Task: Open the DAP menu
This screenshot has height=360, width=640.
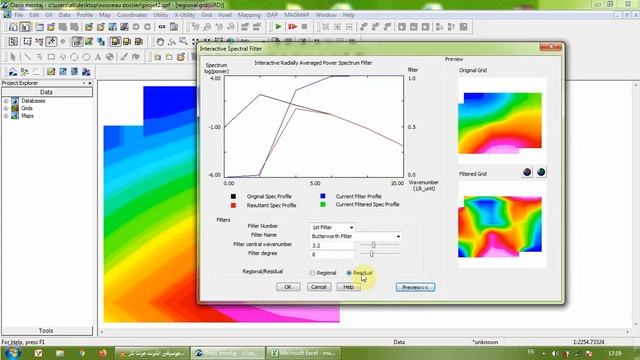Action: pos(272,15)
